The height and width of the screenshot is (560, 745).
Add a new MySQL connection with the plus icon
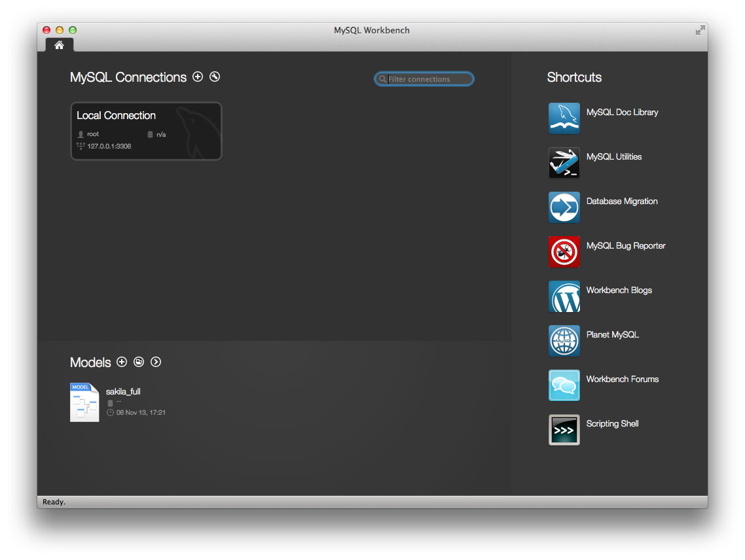click(198, 77)
